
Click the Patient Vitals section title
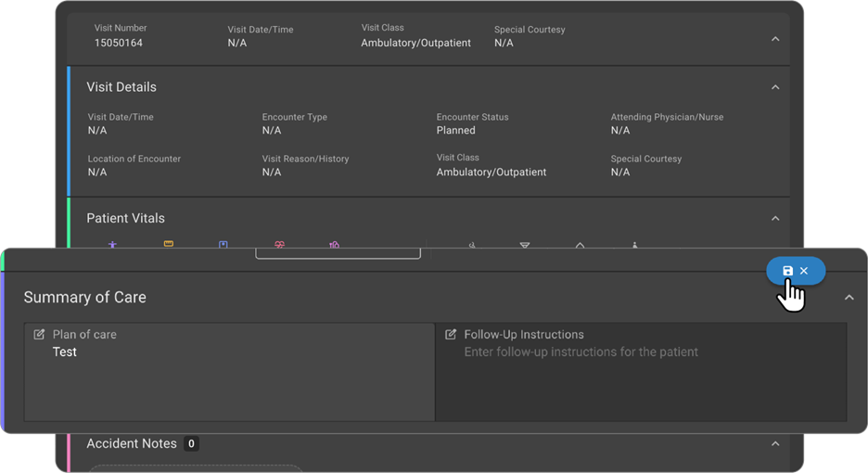click(x=125, y=219)
